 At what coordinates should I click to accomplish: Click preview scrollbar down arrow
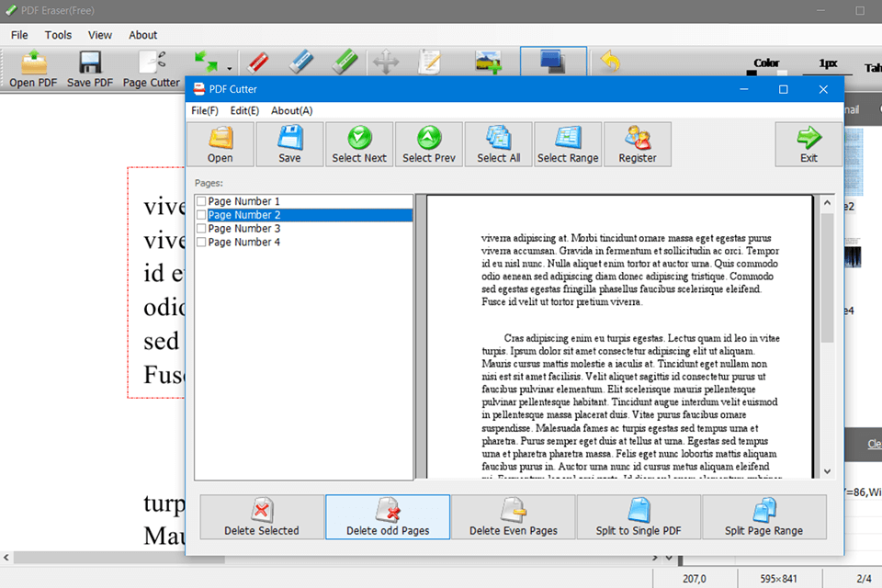point(827,471)
